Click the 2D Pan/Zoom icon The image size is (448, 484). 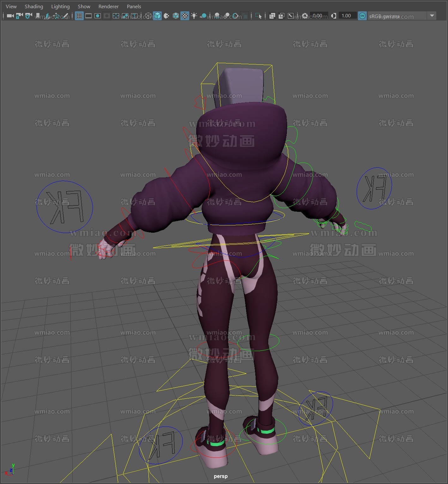tap(56, 16)
